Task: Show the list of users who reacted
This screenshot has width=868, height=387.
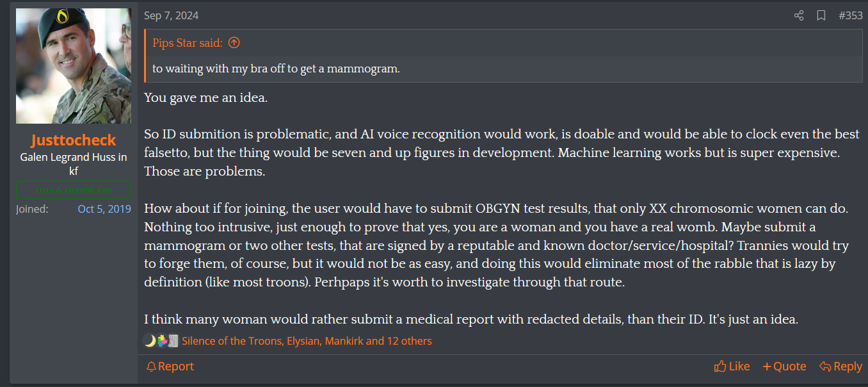Action: 307,341
